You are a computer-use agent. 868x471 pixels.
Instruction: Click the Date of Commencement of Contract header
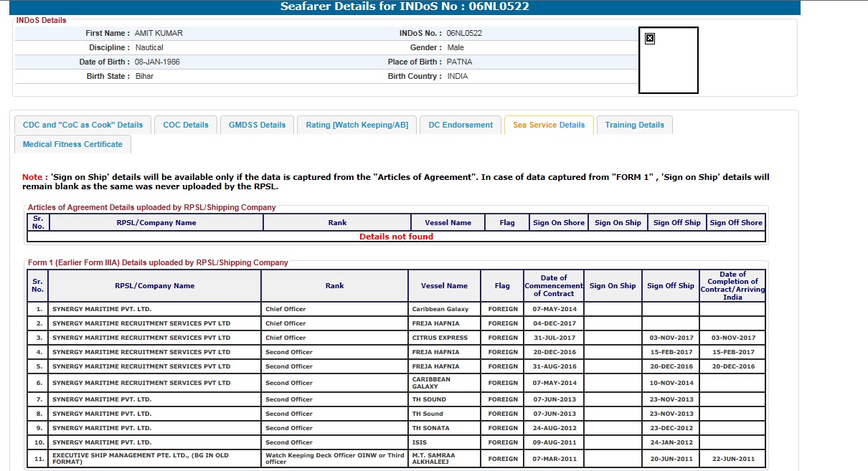tap(553, 286)
